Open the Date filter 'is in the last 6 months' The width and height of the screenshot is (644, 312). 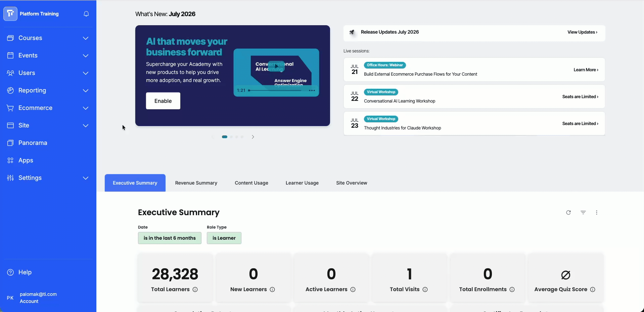(170, 238)
